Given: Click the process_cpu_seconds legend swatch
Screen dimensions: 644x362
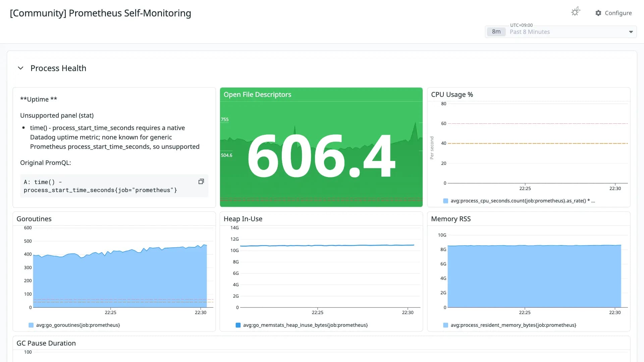Looking at the screenshot, I should pos(445,201).
